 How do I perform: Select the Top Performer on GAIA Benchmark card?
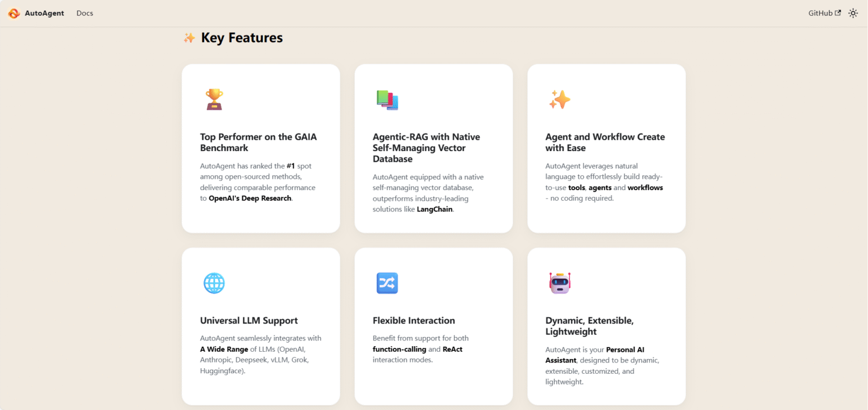(261, 148)
